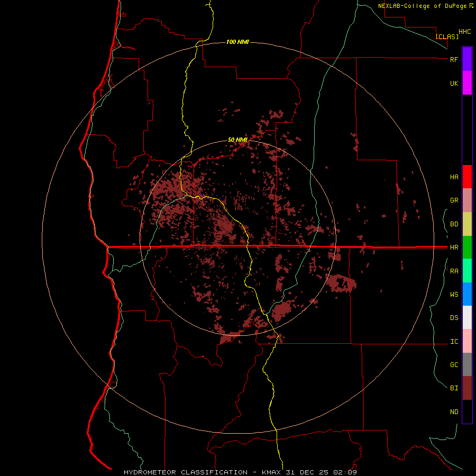The image size is (476, 476).
Task: Pick the dark green HR legend swatch
Action: pyautogui.click(x=467, y=248)
